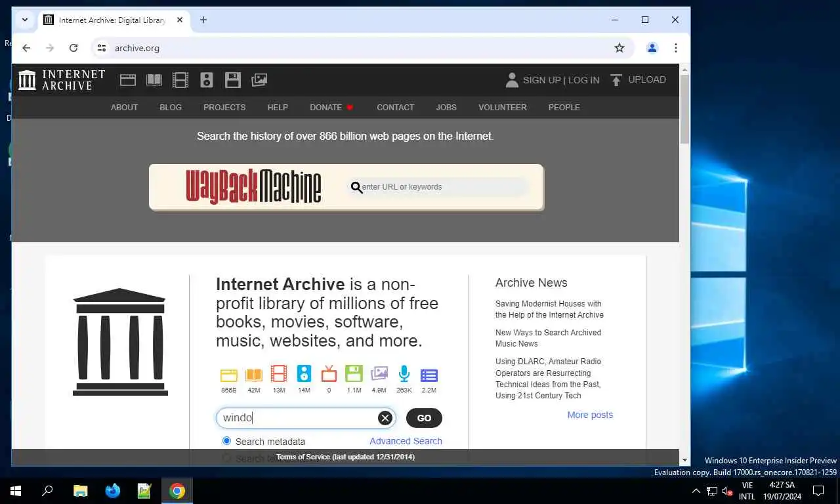
Task: Click the scrollbar down arrow
Action: coord(684,461)
